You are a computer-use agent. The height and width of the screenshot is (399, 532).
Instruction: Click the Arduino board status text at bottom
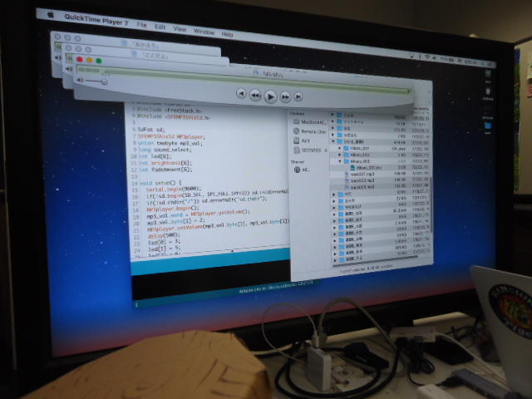coord(275,286)
